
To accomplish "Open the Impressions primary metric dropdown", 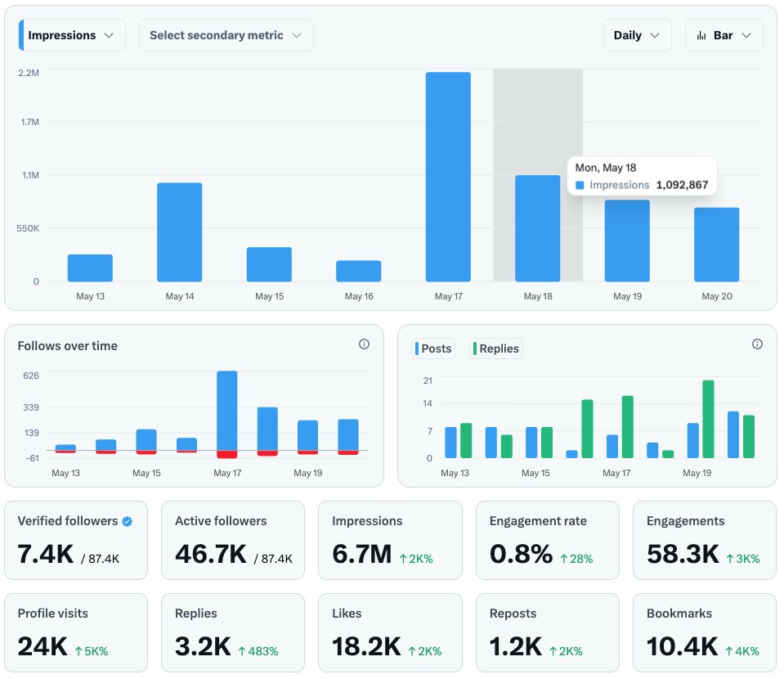I will point(72,35).
